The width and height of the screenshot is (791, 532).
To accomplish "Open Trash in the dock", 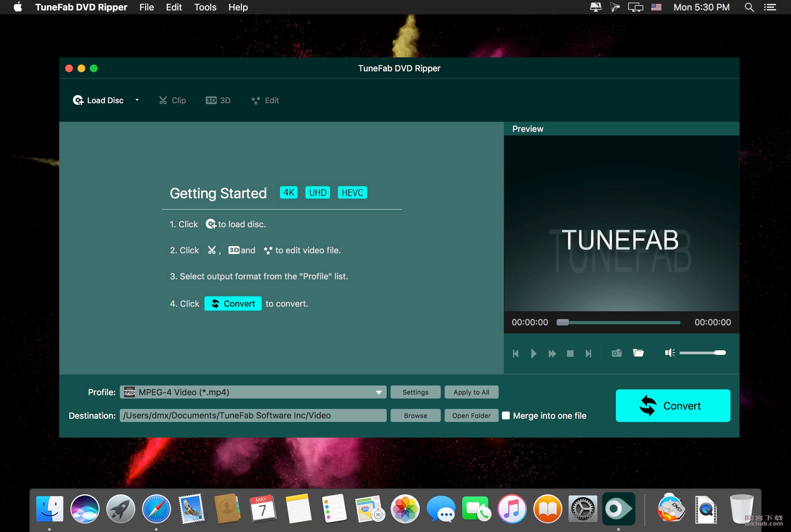I will tap(742, 509).
